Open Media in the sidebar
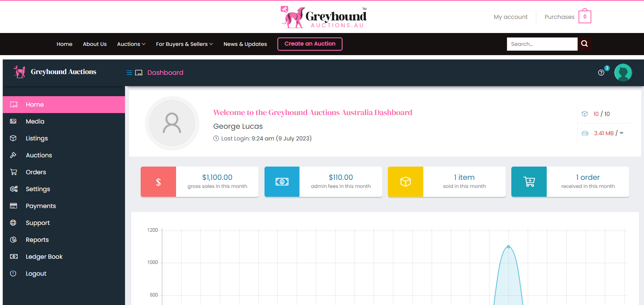The height and width of the screenshot is (305, 644). [64, 122]
